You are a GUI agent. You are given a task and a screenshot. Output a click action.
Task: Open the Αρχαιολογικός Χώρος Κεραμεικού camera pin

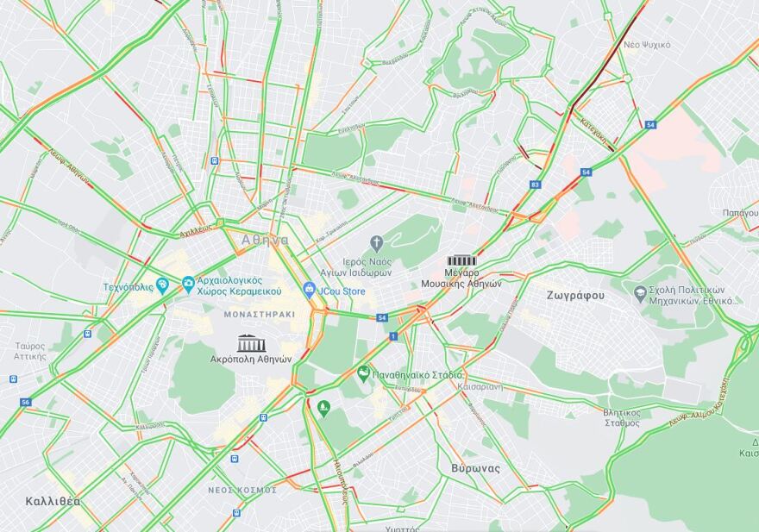(x=188, y=285)
